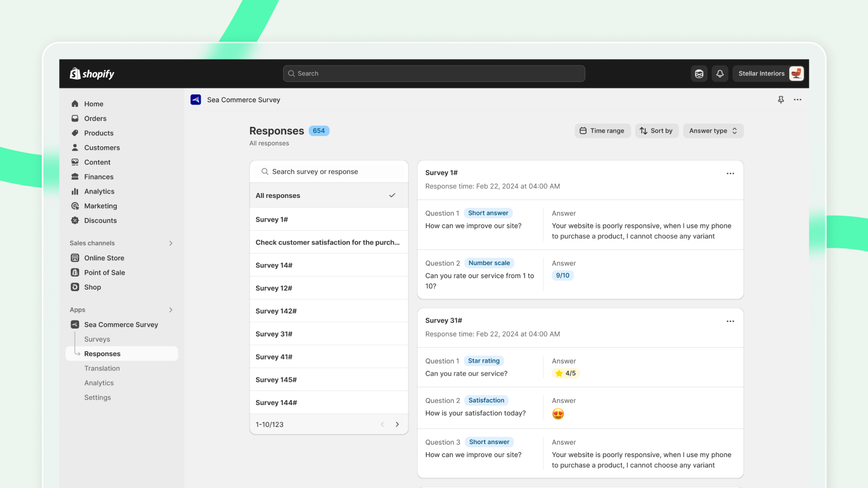This screenshot has width=868, height=488.
Task: Open Survey 31# card more options
Action: tap(730, 322)
